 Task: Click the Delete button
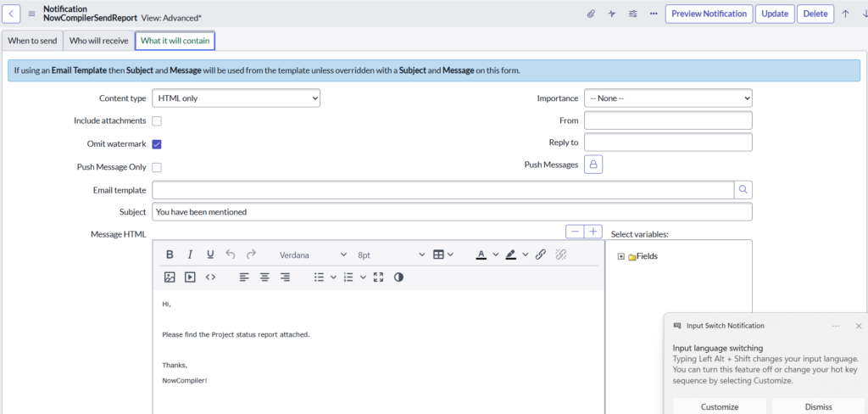coord(815,14)
